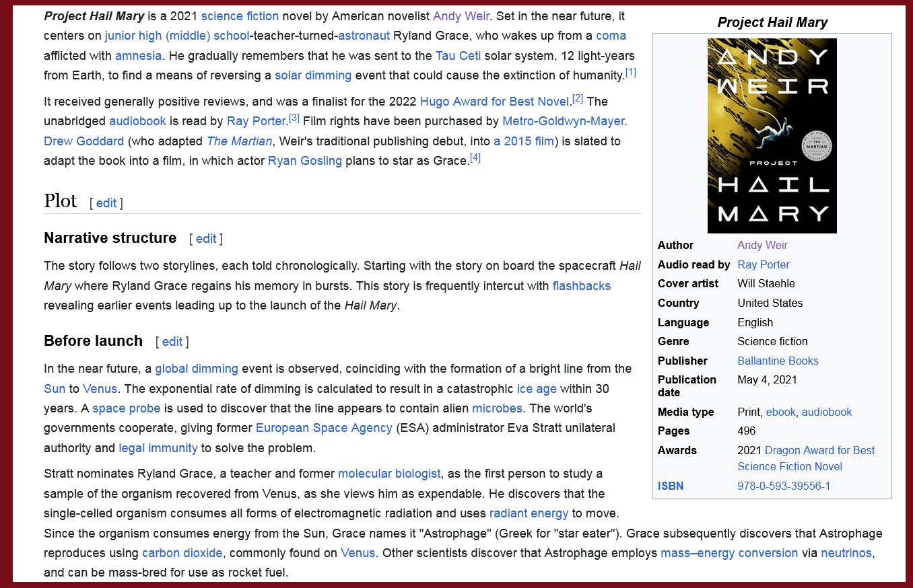Click the Sun link
This screenshot has height=588, width=913.
tap(55, 389)
